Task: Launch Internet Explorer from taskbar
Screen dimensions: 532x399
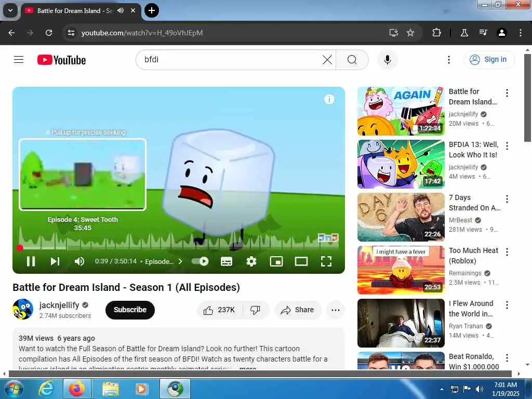Action: (46, 389)
